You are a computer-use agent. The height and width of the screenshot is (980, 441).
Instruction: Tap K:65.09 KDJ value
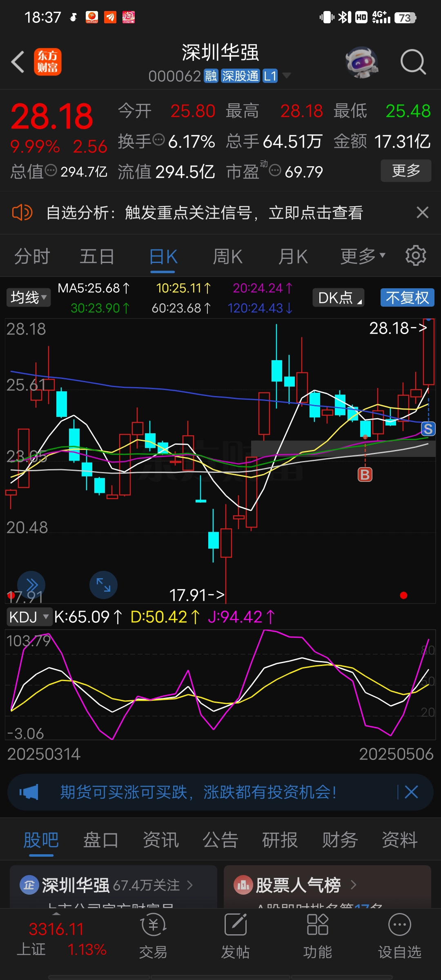(88, 617)
